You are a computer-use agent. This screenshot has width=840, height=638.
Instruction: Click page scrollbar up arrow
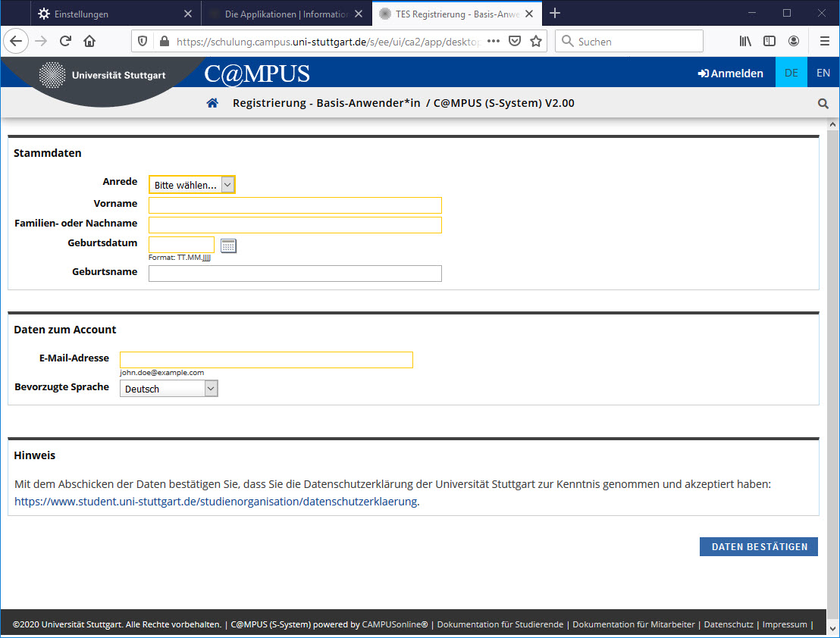coord(832,125)
